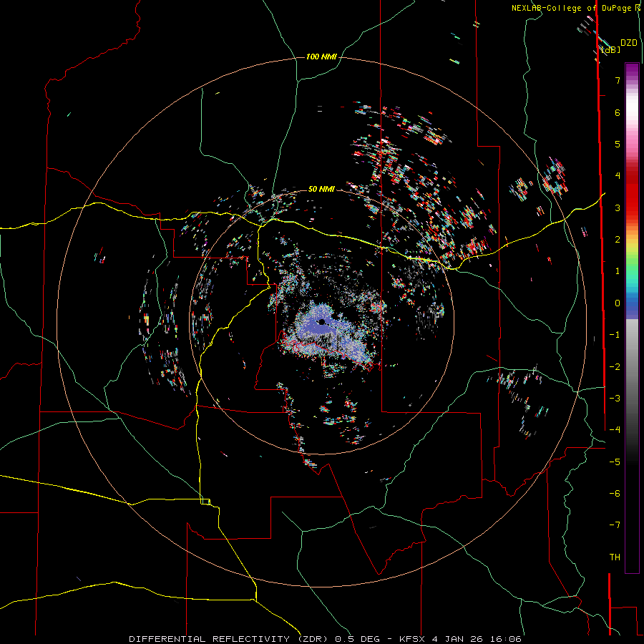644x644 pixels.
Task: Click the -3 dB legend tick label
Action: coord(615,399)
